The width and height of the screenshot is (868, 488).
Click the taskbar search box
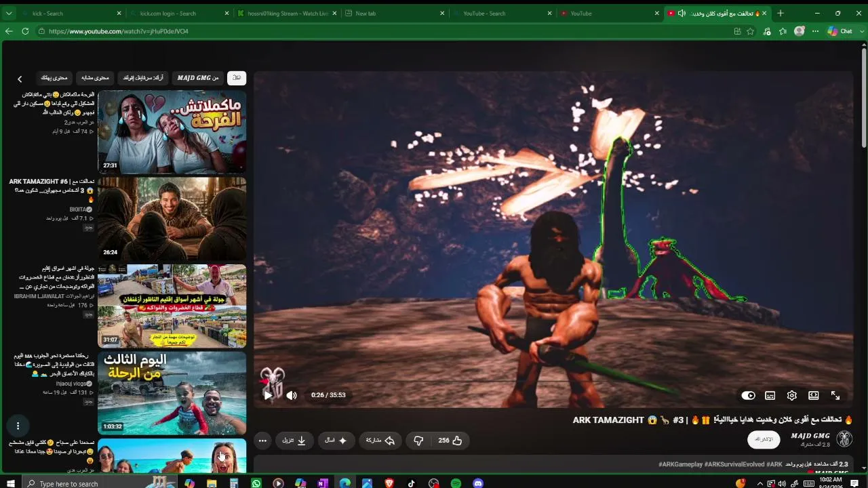[98, 483]
